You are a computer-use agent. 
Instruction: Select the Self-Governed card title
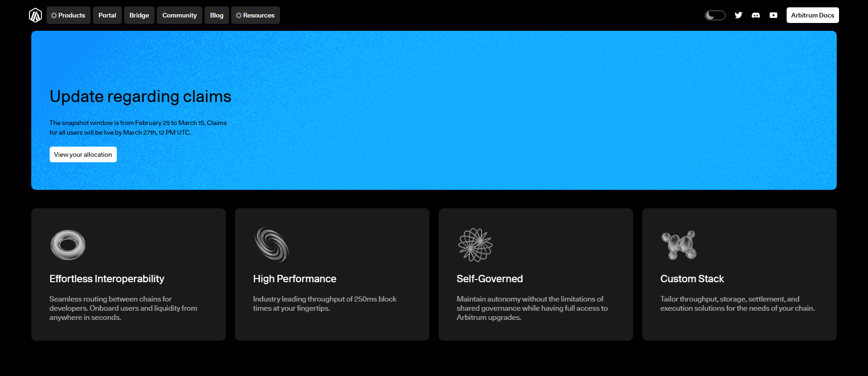[490, 279]
